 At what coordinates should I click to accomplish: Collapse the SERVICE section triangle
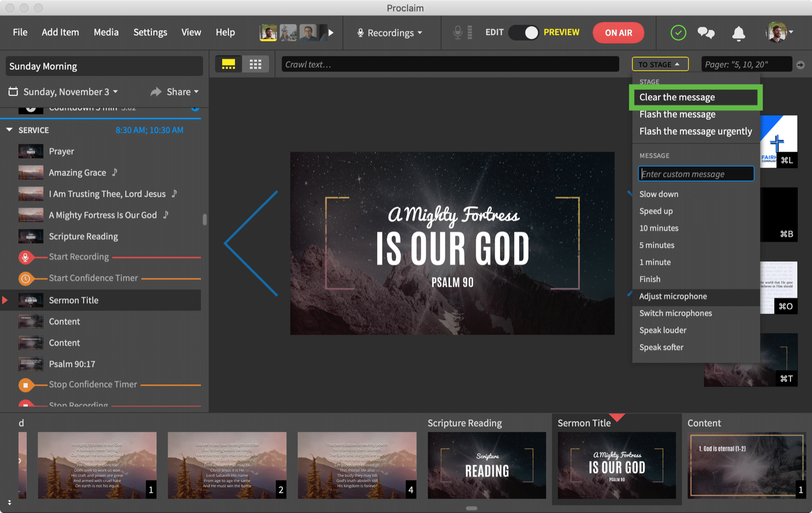tap(9, 129)
